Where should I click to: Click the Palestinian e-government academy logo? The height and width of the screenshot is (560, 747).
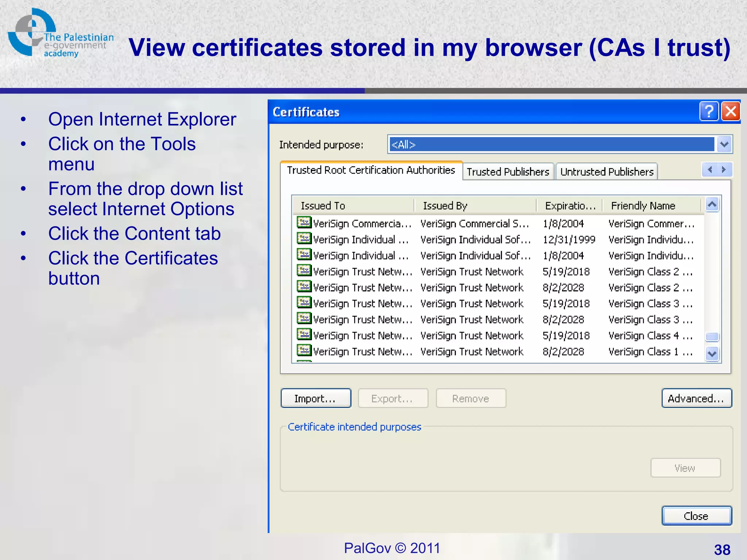coord(60,34)
